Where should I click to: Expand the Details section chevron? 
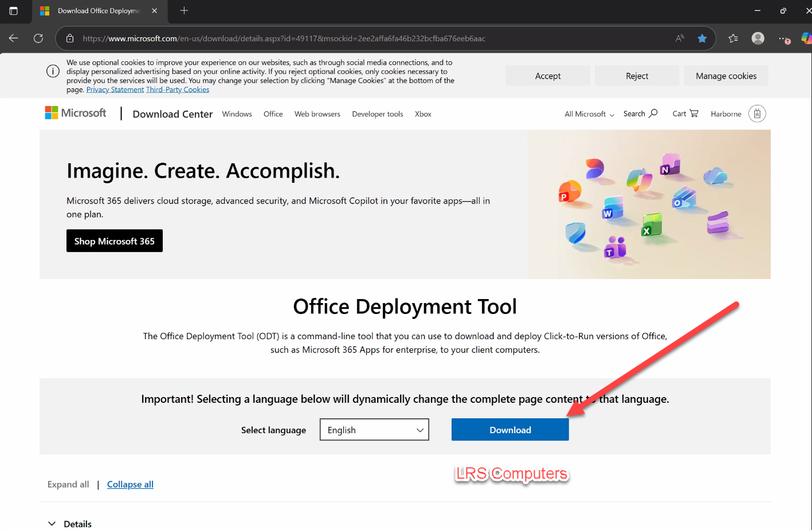click(x=52, y=524)
